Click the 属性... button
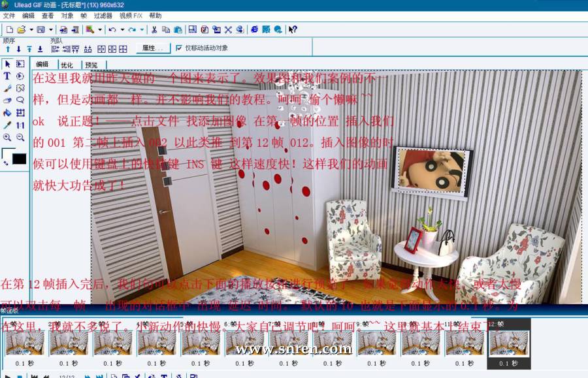The height and width of the screenshot is (378, 588). (153, 48)
